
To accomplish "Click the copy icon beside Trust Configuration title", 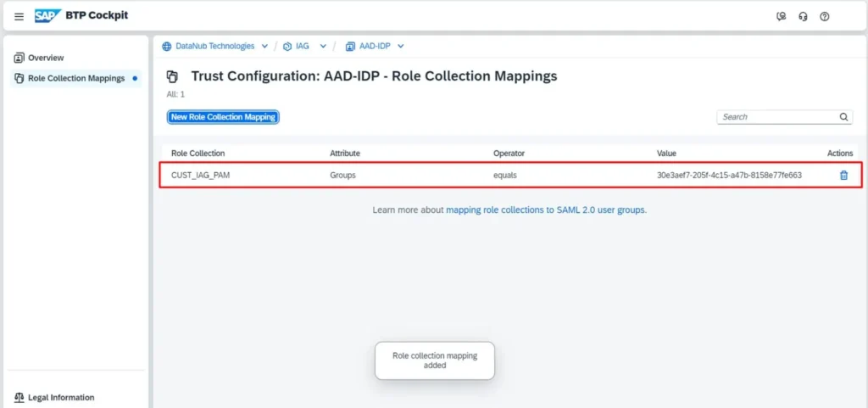I will (172, 76).
